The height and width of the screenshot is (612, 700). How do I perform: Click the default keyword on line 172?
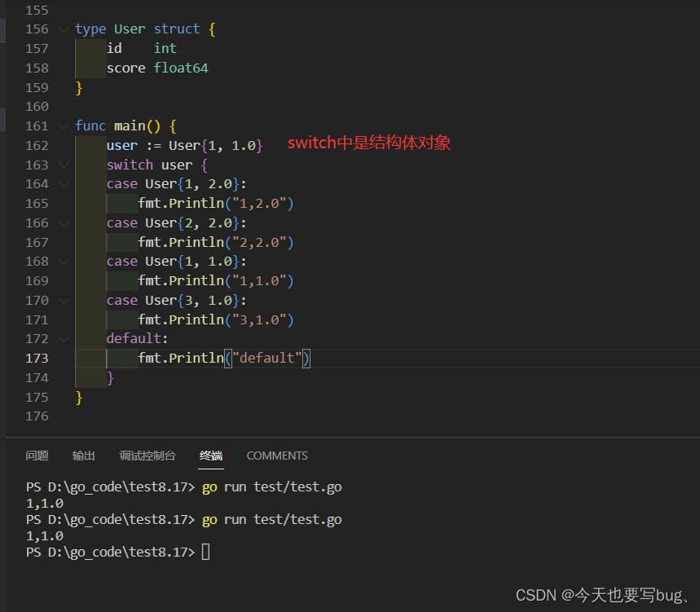point(134,338)
